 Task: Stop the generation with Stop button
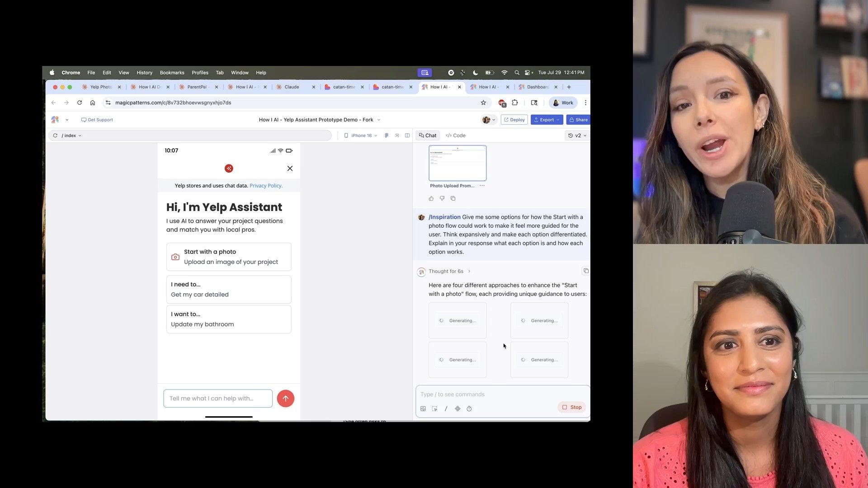[x=572, y=407]
